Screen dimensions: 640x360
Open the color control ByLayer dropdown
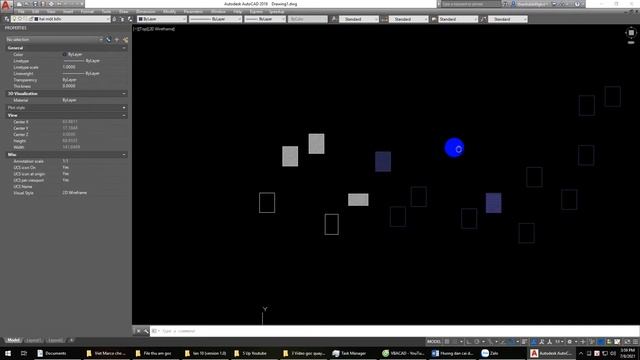tap(162, 19)
